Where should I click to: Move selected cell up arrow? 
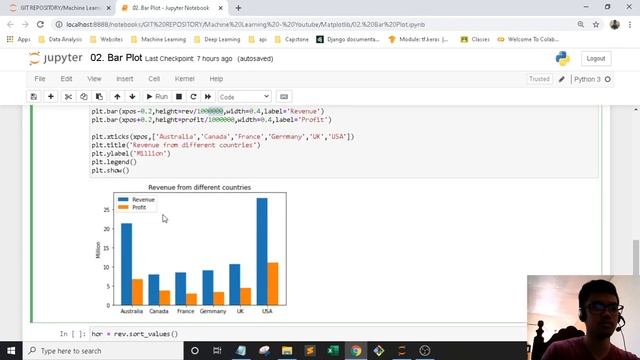tap(117, 97)
